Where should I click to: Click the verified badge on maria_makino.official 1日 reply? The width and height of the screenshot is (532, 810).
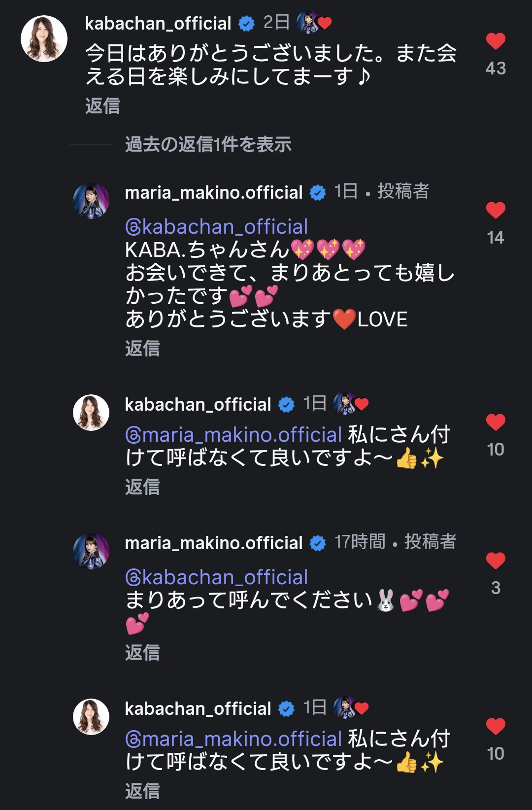pos(318,192)
